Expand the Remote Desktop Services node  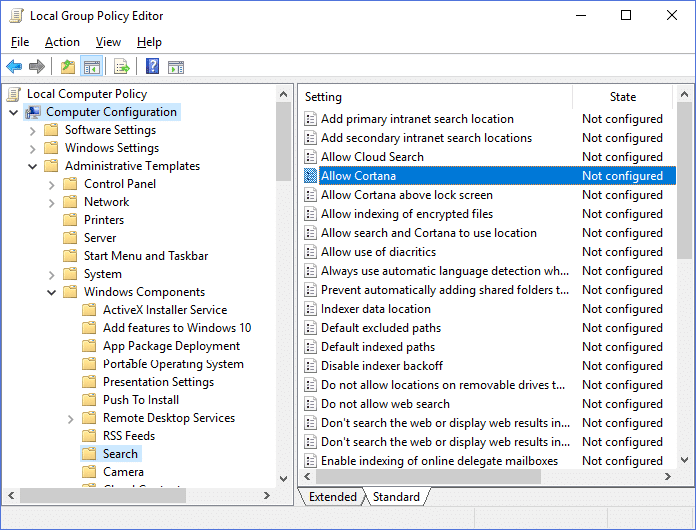tap(71, 418)
